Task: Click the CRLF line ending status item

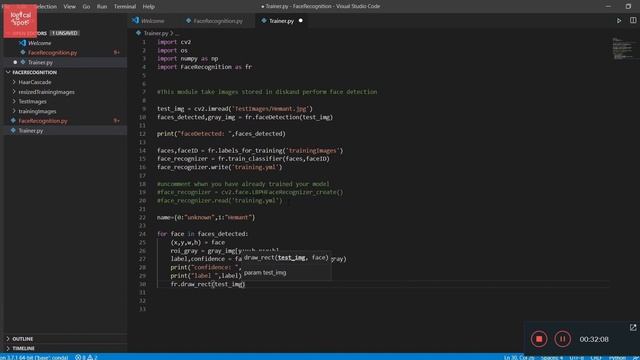Action: 596,358
